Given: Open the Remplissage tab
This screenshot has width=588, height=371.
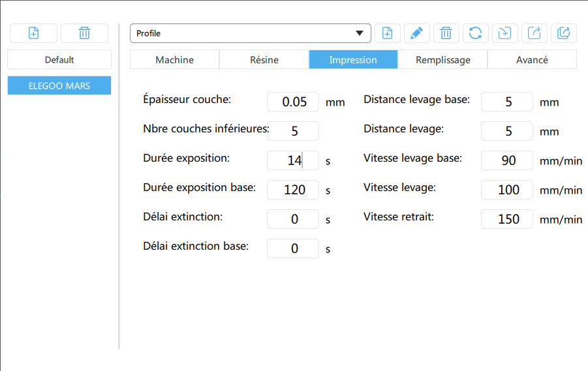Looking at the screenshot, I should pyautogui.click(x=443, y=59).
